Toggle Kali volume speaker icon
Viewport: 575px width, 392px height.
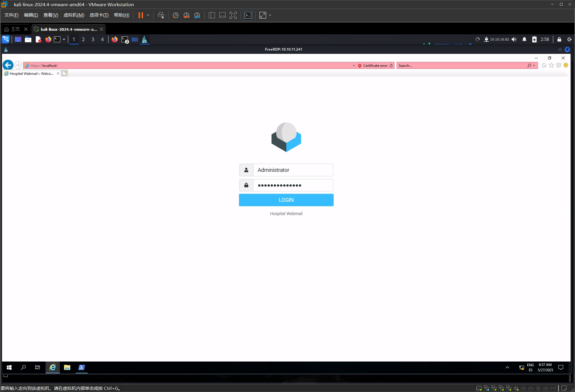[x=514, y=39]
